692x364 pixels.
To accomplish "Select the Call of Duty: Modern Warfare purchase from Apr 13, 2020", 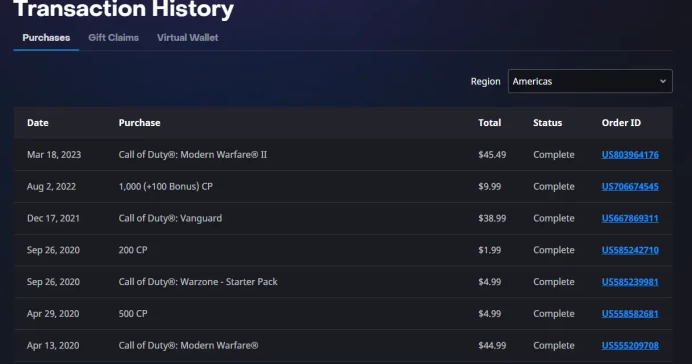I will (188, 345).
